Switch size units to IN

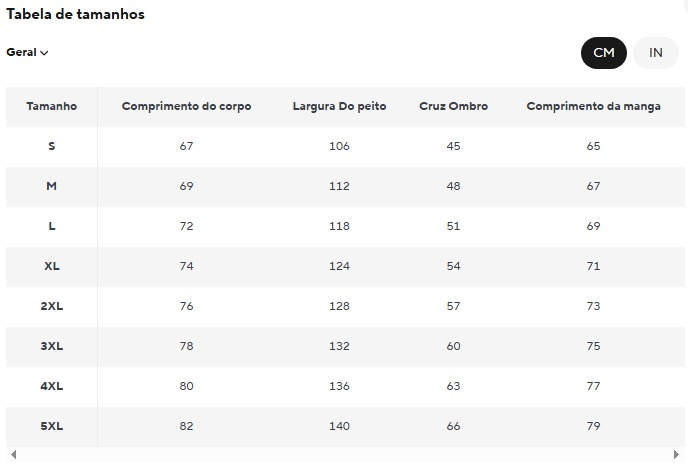point(656,53)
